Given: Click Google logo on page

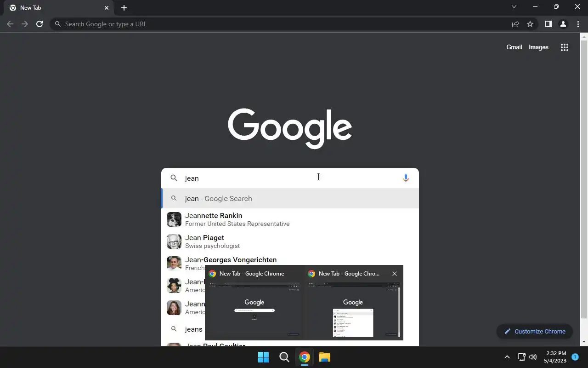Looking at the screenshot, I should 290,128.
